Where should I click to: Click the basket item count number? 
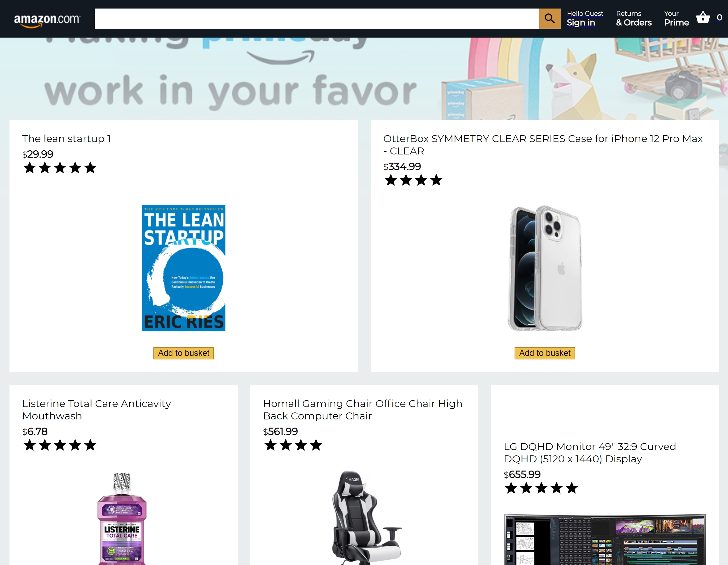(719, 17)
